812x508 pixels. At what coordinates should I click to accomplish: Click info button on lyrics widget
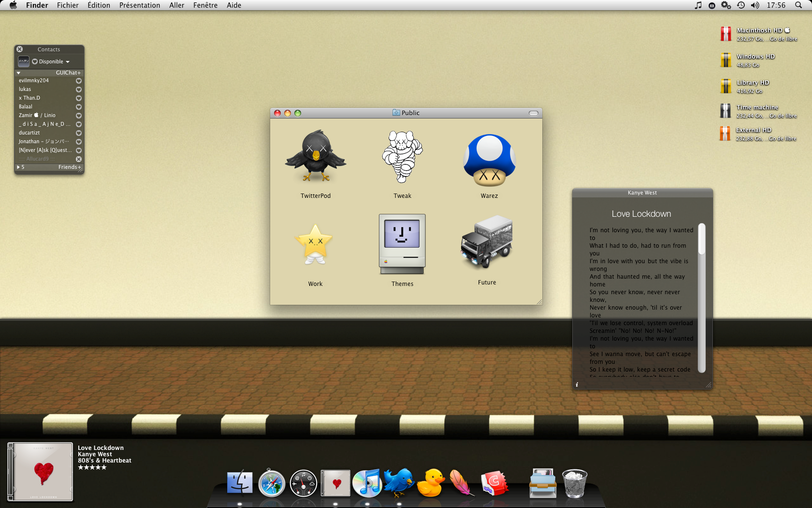tap(577, 385)
